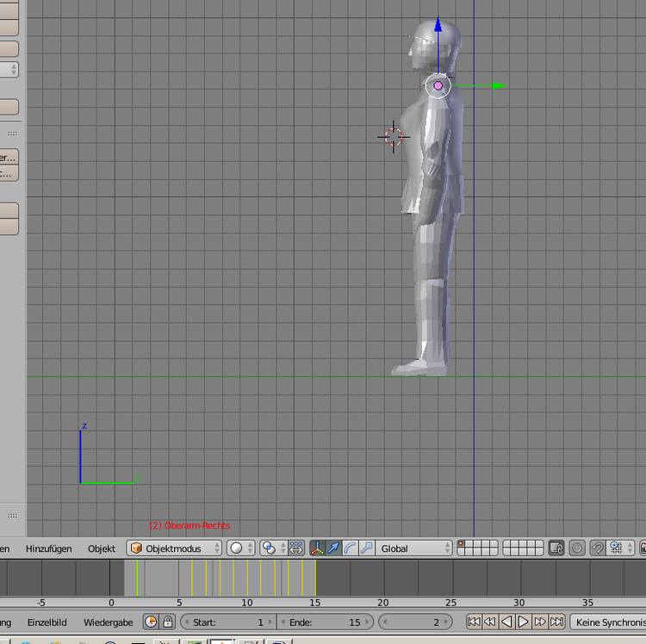This screenshot has height=644, width=646.
Task: Open the viewport shading sphere dropdown
Action: (241, 548)
